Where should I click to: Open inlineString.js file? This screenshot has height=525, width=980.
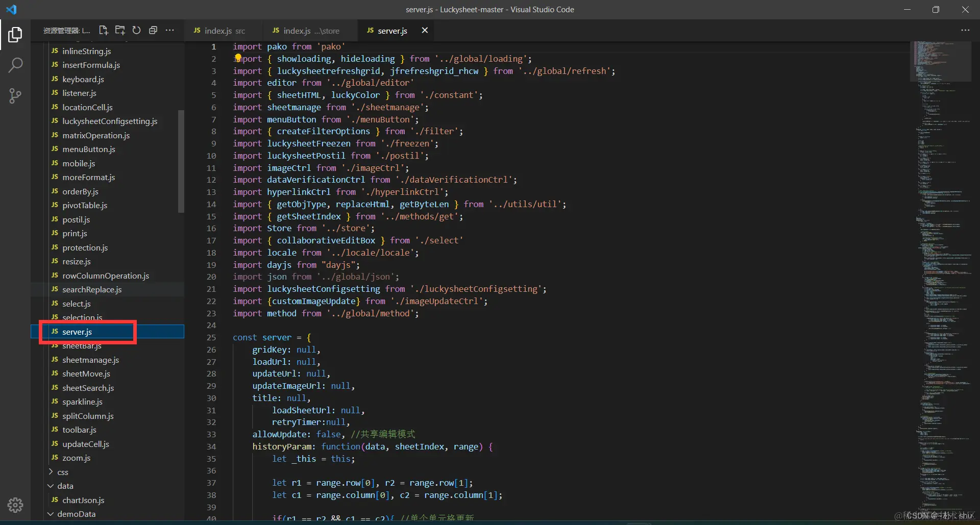coord(86,51)
